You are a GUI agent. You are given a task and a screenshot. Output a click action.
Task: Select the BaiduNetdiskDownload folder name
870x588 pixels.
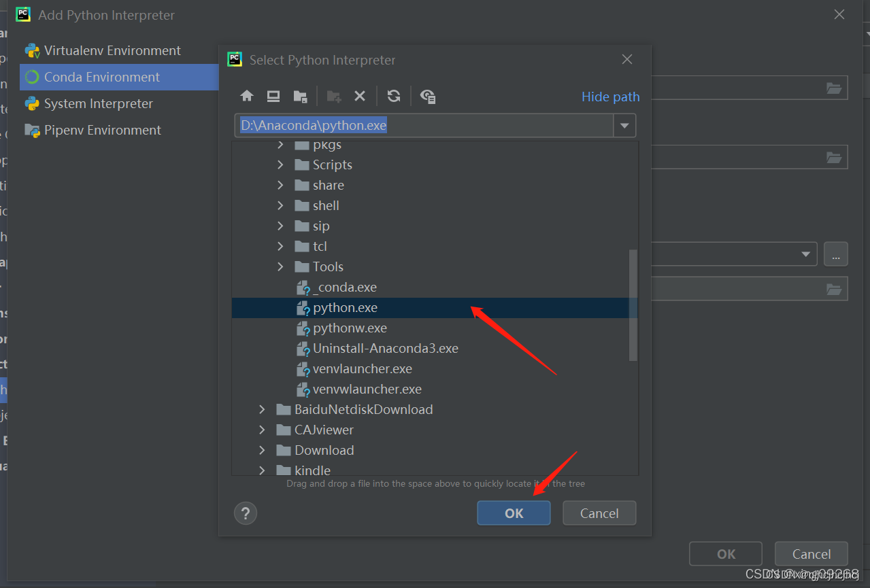coord(364,409)
